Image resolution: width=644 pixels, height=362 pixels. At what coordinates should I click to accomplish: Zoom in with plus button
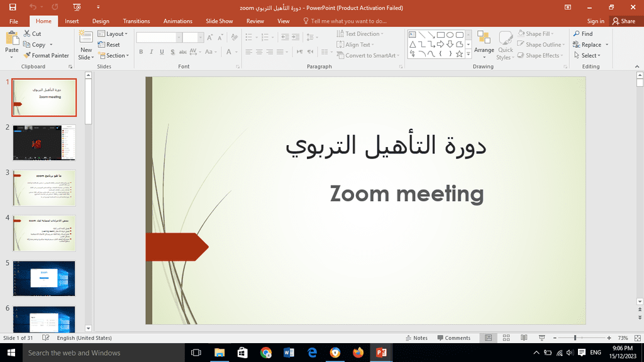pyautogui.click(x=609, y=337)
